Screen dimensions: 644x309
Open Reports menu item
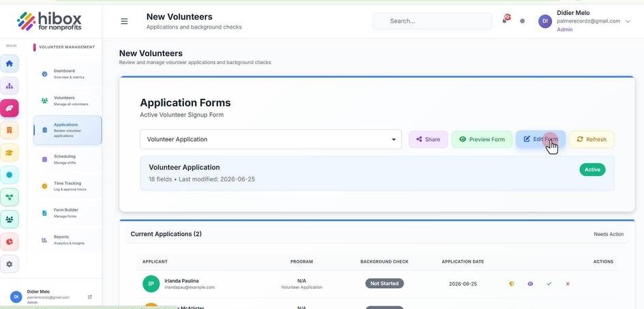click(67, 240)
